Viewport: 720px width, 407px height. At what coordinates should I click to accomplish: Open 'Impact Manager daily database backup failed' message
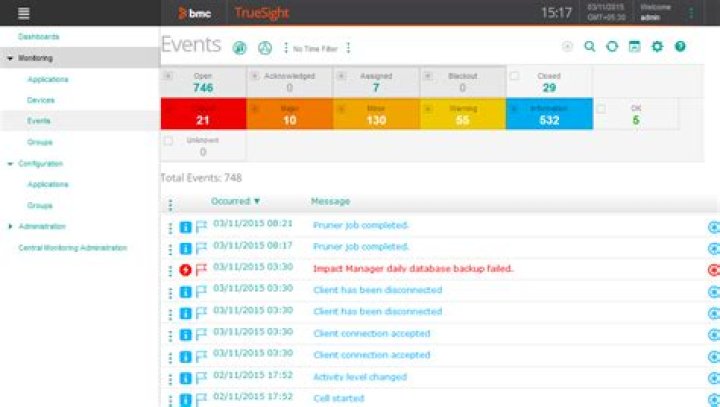pyautogui.click(x=413, y=269)
